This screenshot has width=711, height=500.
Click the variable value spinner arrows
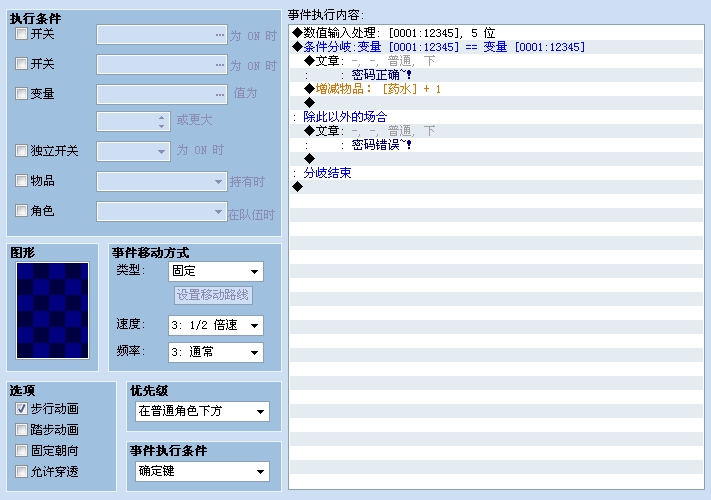click(x=161, y=121)
